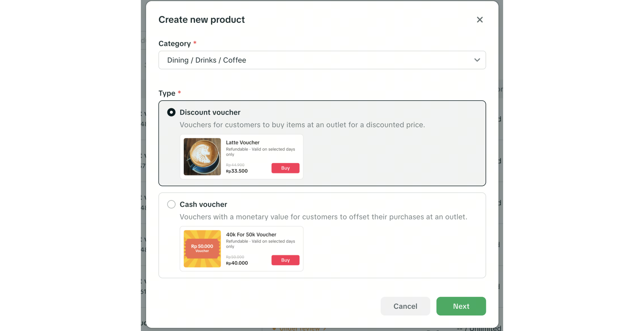Click the Latte Voucher title text
Image resolution: width=644 pixels, height=331 pixels.
[243, 143]
